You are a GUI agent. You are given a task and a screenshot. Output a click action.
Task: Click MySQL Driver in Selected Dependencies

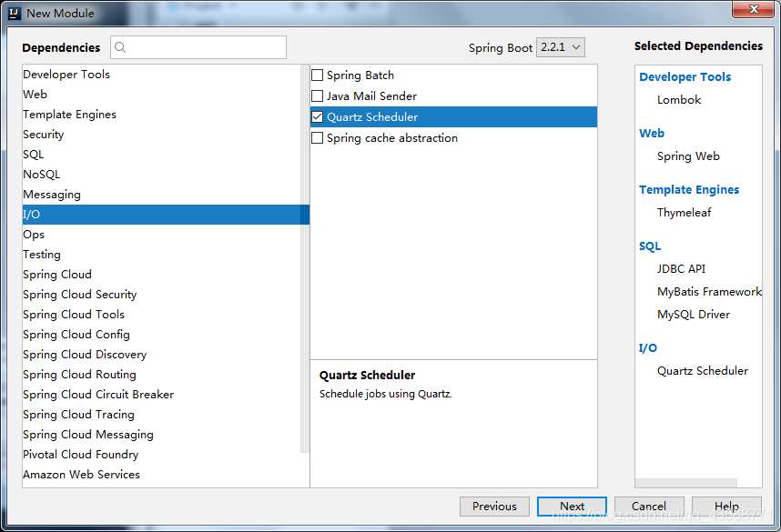pyautogui.click(x=694, y=315)
